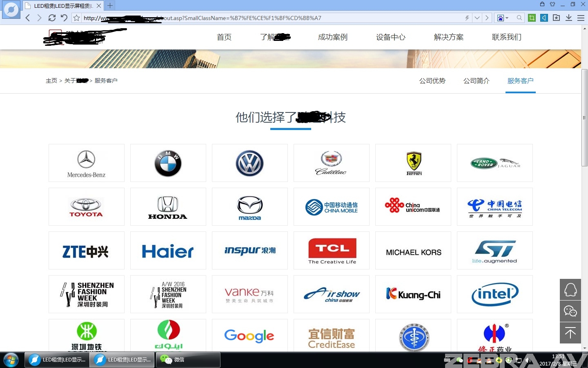Screen dimensions: 588x368
Task: Click the Honda logo card
Action: click(168, 206)
